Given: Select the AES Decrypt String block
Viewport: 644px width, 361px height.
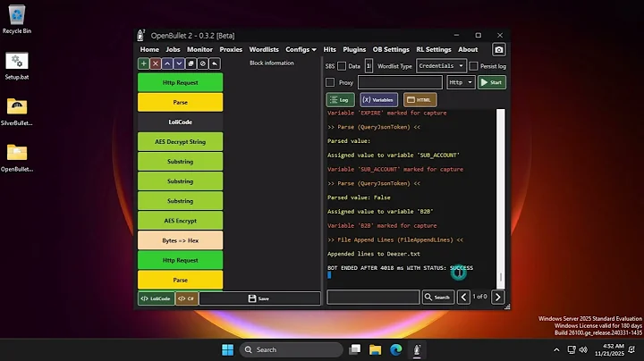Looking at the screenshot, I should pos(181,141).
